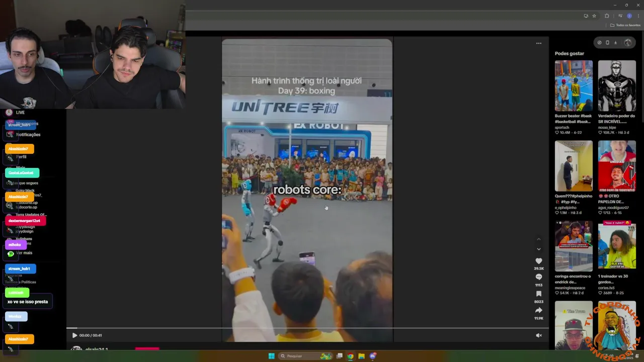Open the Chrome extensions puzzle icon

[x=607, y=16]
